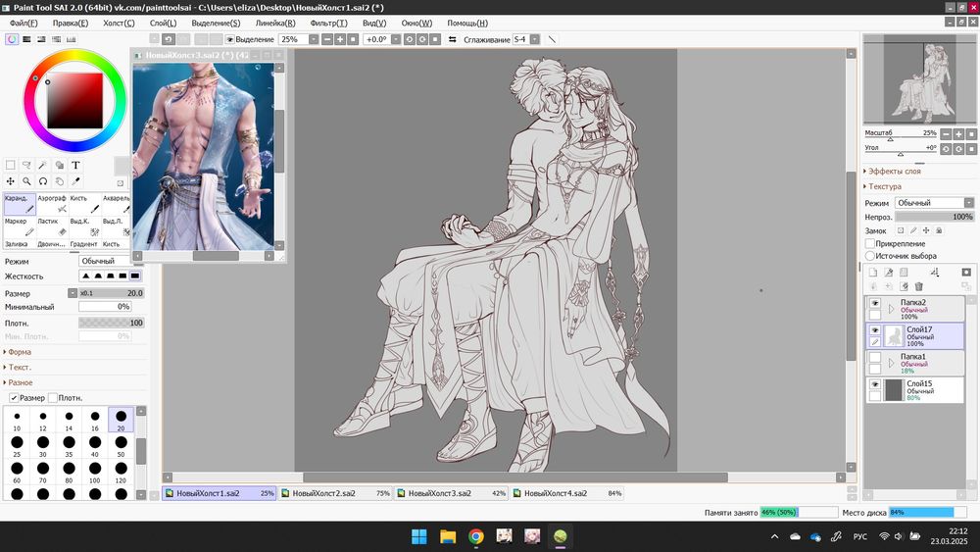Select the Rotate view tool
This screenshot has height=552, width=980.
42,181
